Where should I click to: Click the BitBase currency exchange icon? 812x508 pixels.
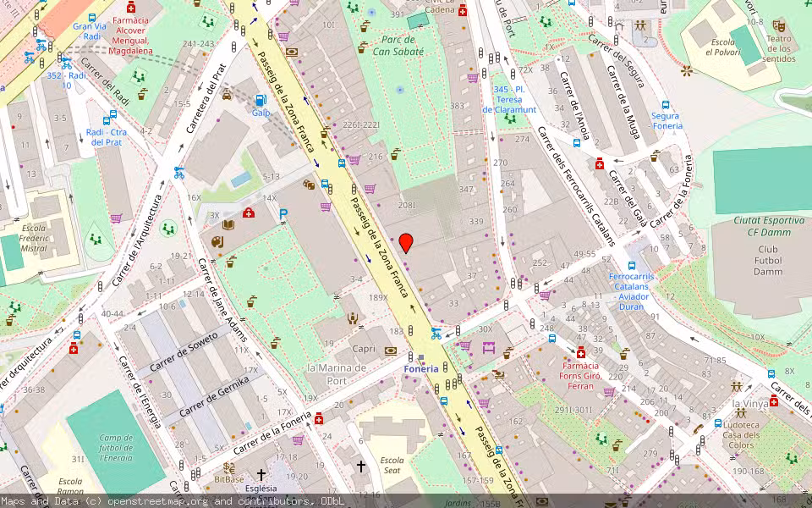click(x=229, y=468)
